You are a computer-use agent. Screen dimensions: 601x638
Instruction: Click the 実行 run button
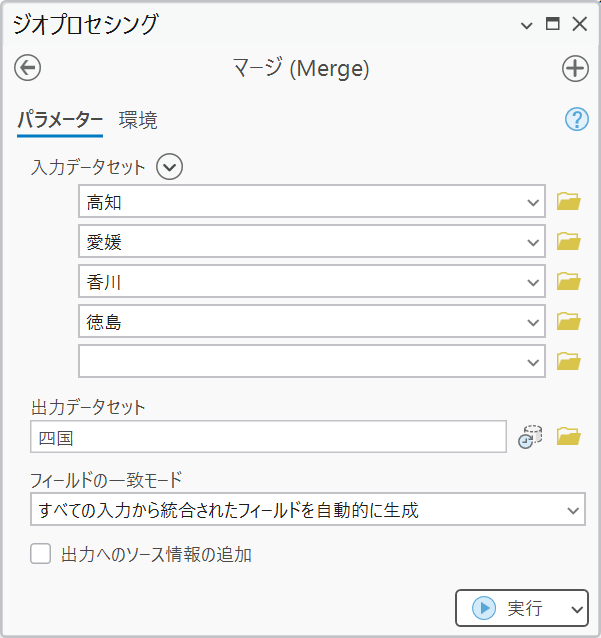[x=508, y=608]
